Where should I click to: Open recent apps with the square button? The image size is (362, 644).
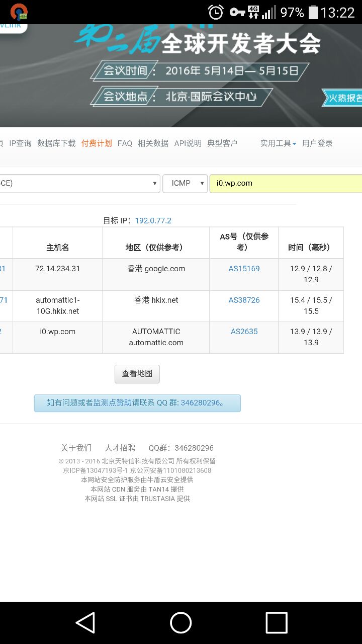[277, 623]
